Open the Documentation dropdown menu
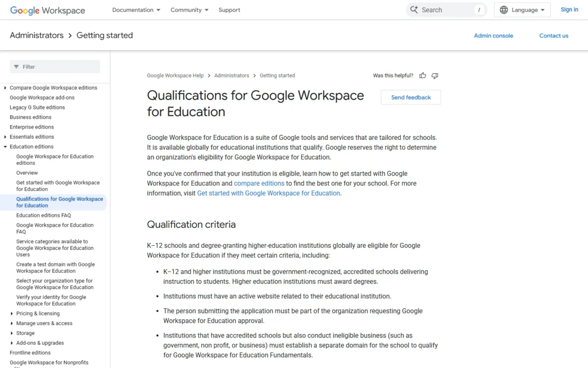This screenshot has width=588, height=368. click(x=136, y=10)
